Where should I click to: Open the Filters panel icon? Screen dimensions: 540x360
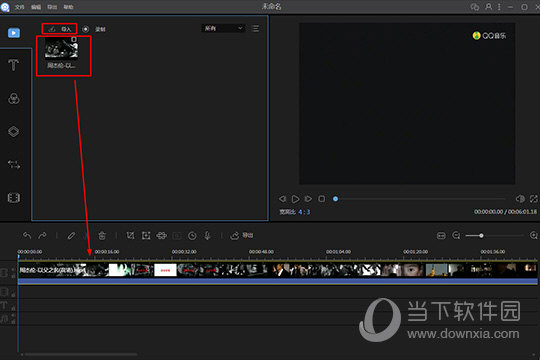14,99
